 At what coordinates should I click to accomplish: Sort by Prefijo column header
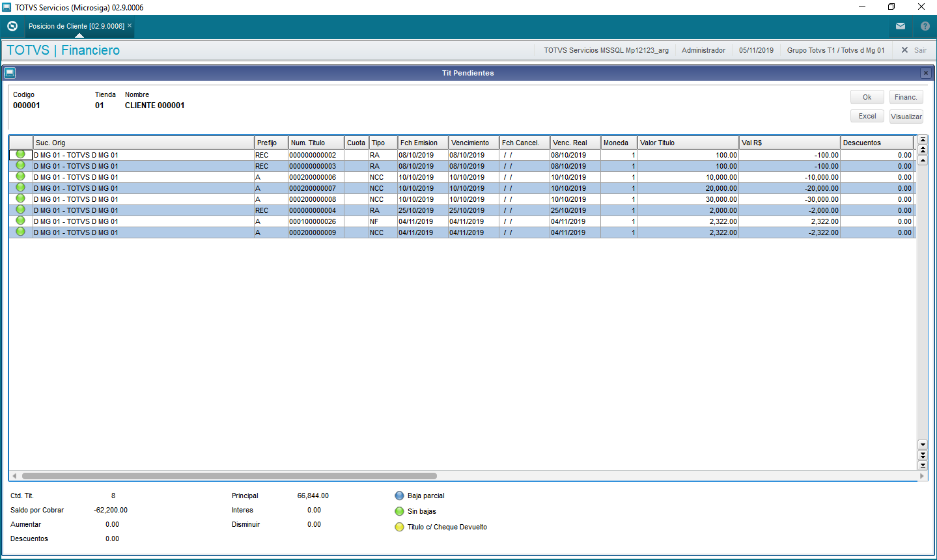[x=271, y=143]
